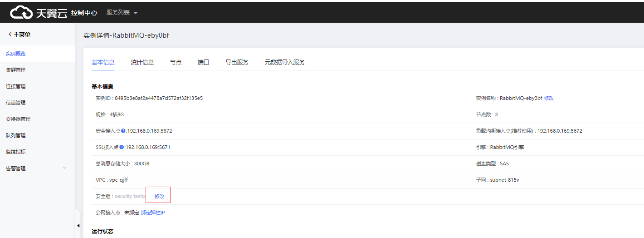
Task: Click the SSL address 192.168.0.169:5671
Action: [147, 147]
